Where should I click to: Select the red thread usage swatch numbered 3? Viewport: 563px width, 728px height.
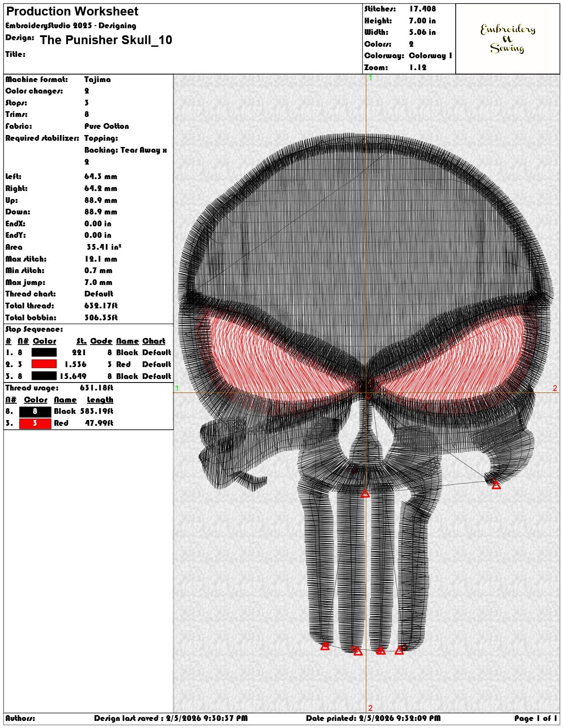[x=35, y=423]
